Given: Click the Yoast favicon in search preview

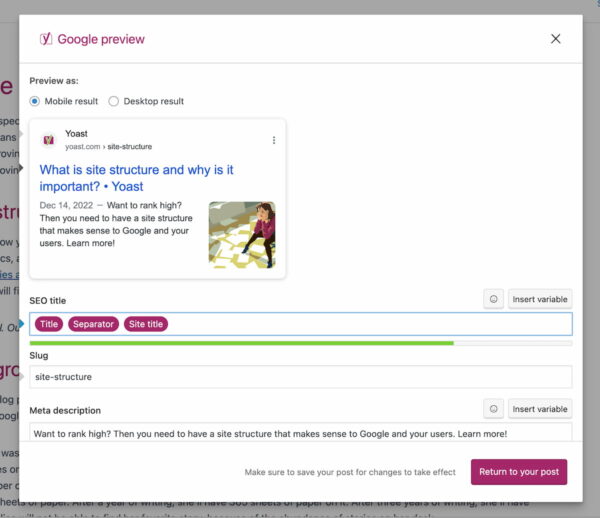Looking at the screenshot, I should pyautogui.click(x=49, y=140).
